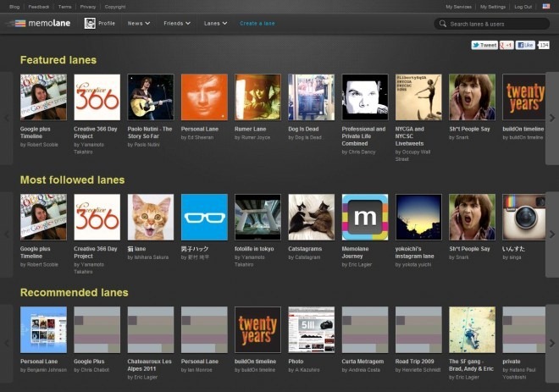Click the Facebook Like button
The width and height of the screenshot is (559, 392).
click(x=525, y=45)
